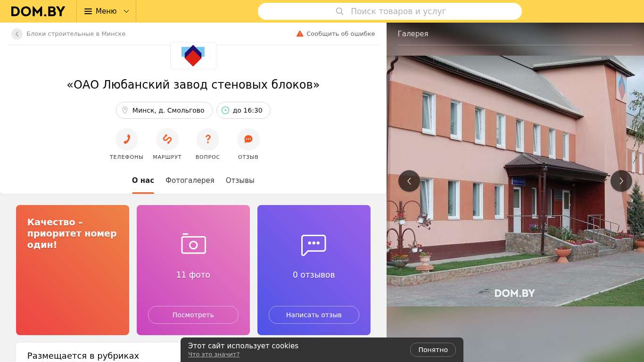The image size is (644, 362).
Task: Open route via Маршрут icon
Action: pos(167,140)
